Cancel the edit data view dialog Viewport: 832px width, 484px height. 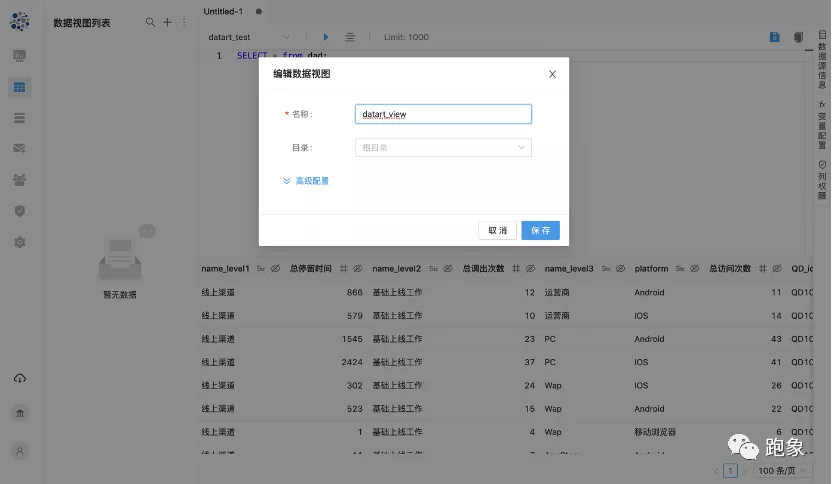(497, 230)
